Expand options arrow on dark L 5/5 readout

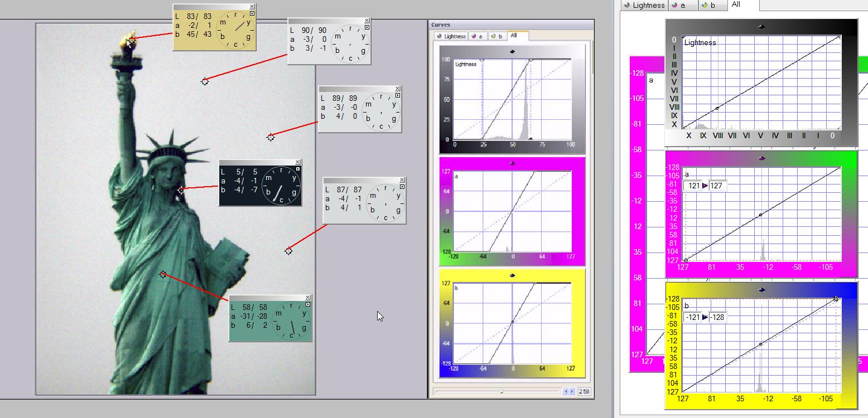(x=298, y=168)
